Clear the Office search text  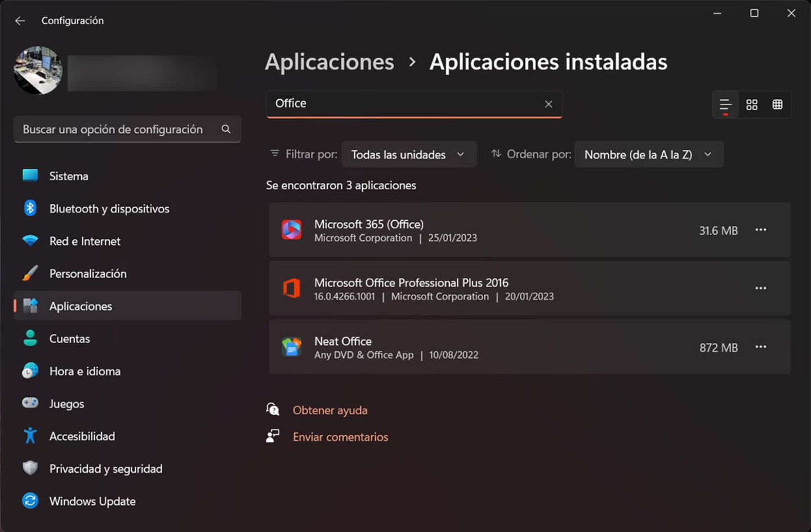(x=549, y=104)
